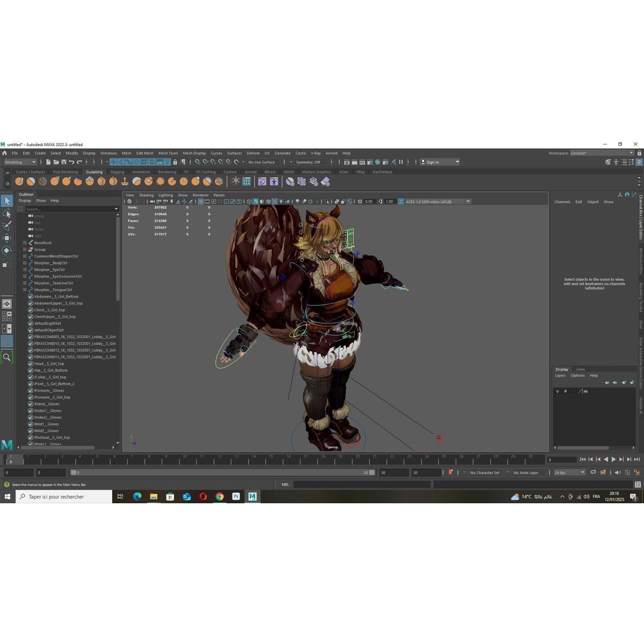Image resolution: width=644 pixels, height=644 pixels.
Task: Open Microsoft Edge from the taskbar
Action: [137, 497]
